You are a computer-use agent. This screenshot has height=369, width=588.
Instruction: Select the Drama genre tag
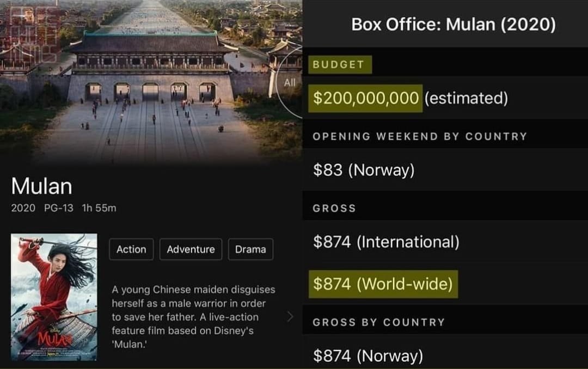250,249
